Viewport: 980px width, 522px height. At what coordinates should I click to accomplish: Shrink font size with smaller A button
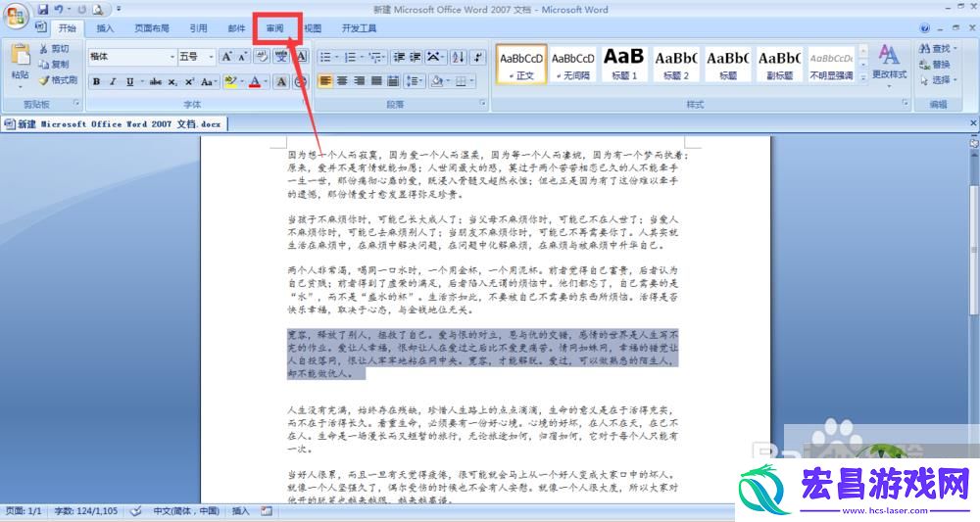click(242, 57)
